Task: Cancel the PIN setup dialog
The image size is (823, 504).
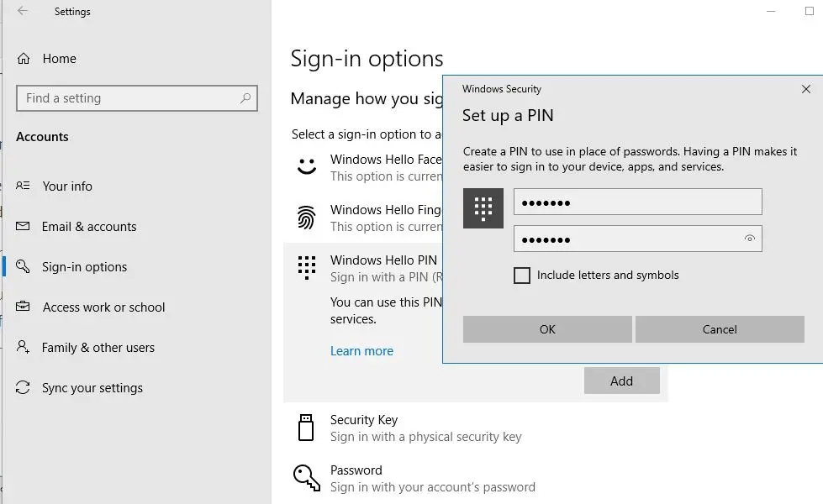Action: coord(720,329)
